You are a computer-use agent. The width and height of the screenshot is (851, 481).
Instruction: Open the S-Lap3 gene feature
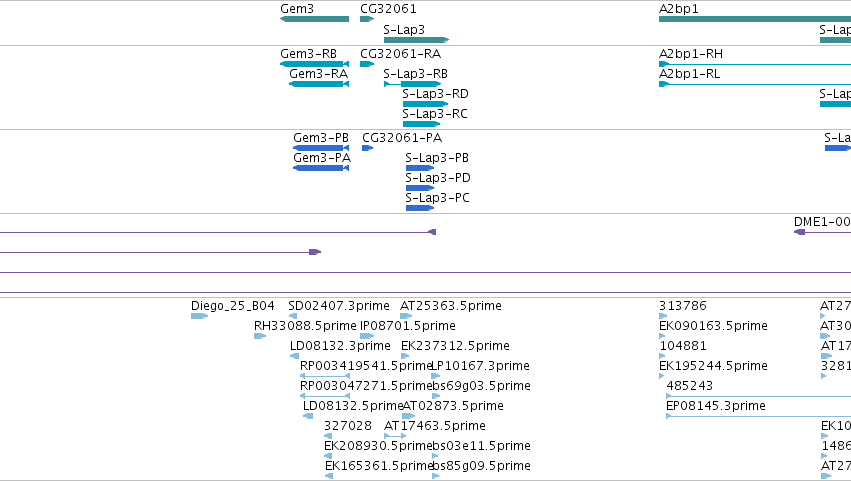[416, 40]
